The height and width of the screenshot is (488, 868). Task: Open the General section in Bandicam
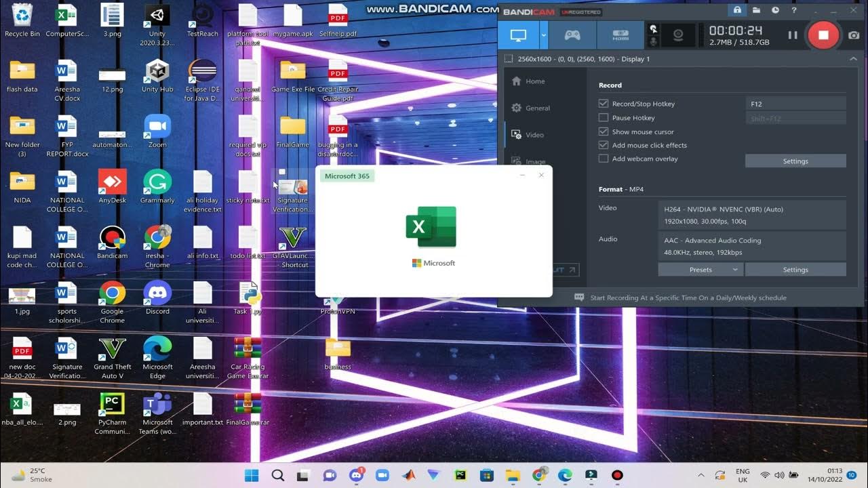pyautogui.click(x=530, y=108)
